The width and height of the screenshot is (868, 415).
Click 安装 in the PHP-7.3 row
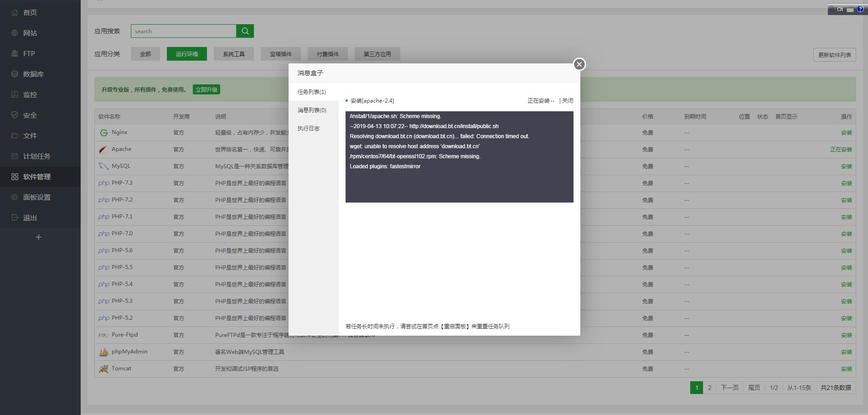pos(846,183)
